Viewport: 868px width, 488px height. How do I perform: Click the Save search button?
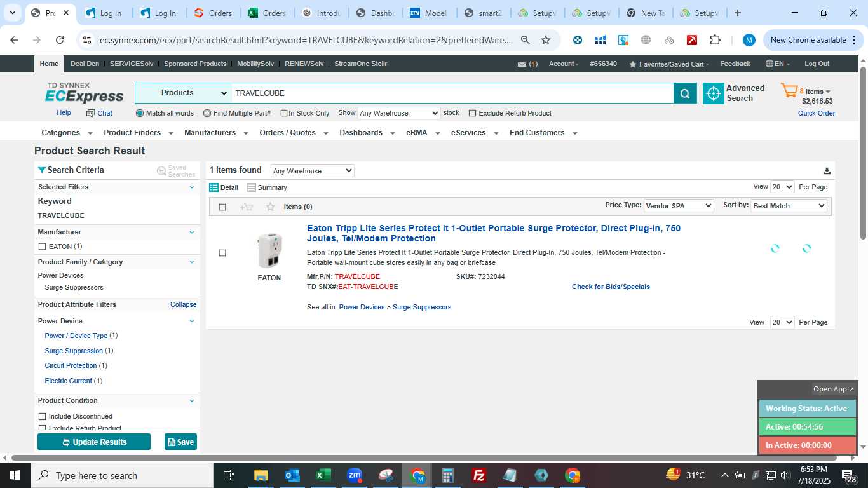[180, 442]
